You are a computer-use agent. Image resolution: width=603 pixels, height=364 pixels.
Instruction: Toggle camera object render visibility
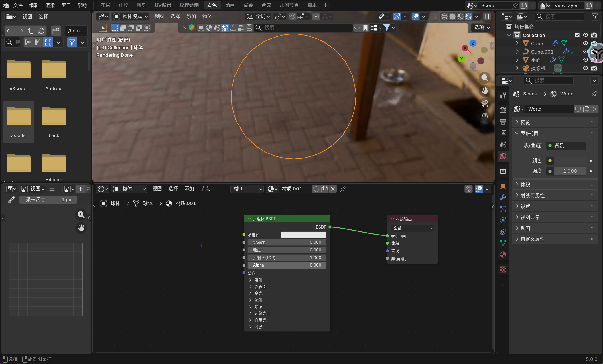pyautogui.click(x=594, y=68)
